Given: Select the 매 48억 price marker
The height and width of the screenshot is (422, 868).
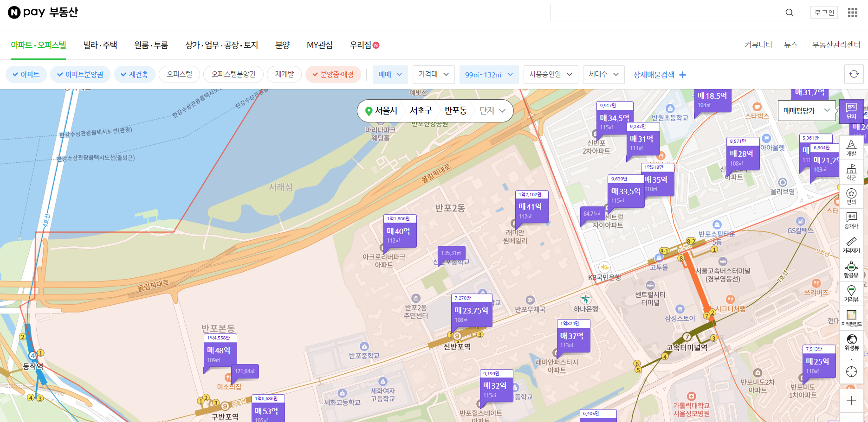Looking at the screenshot, I should tap(220, 351).
